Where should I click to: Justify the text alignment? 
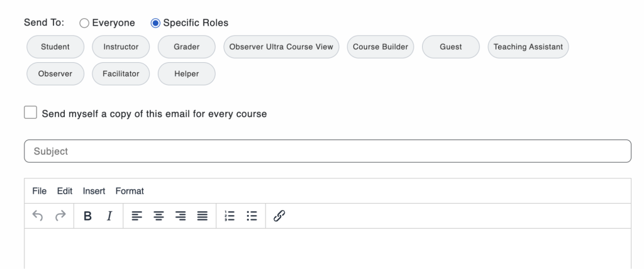click(202, 216)
